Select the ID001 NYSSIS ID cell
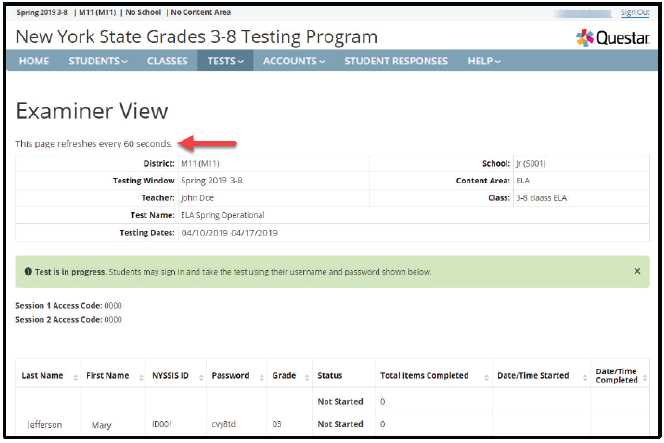 [x=162, y=424]
